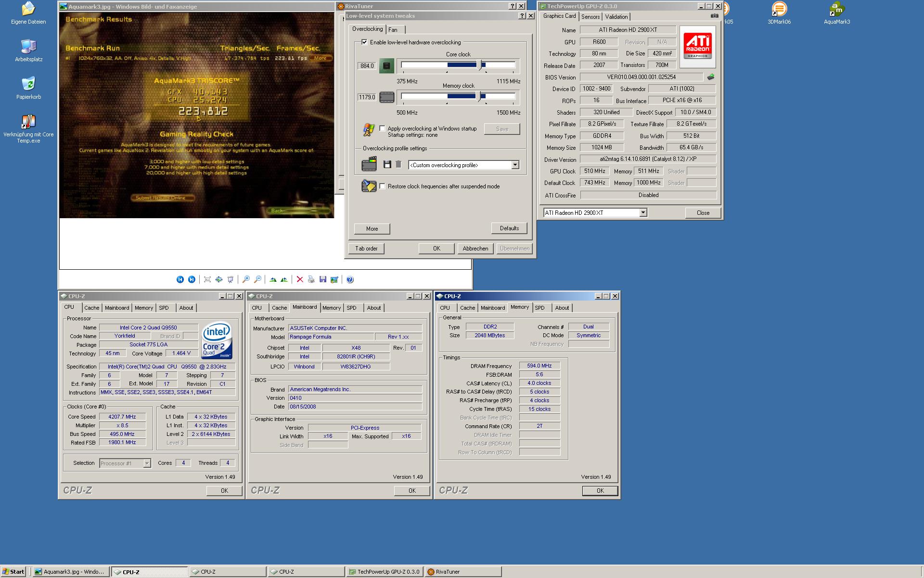
Task: Click core clock value field 884.0
Action: (367, 66)
